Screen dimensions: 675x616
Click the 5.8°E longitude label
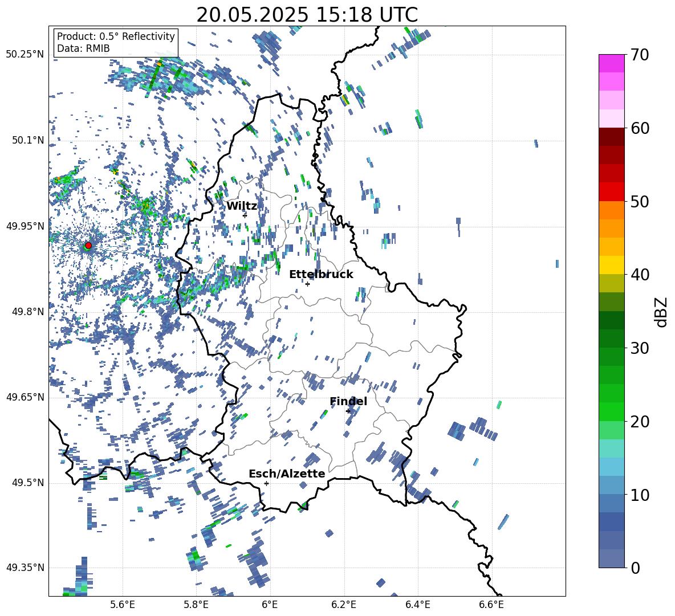click(196, 605)
